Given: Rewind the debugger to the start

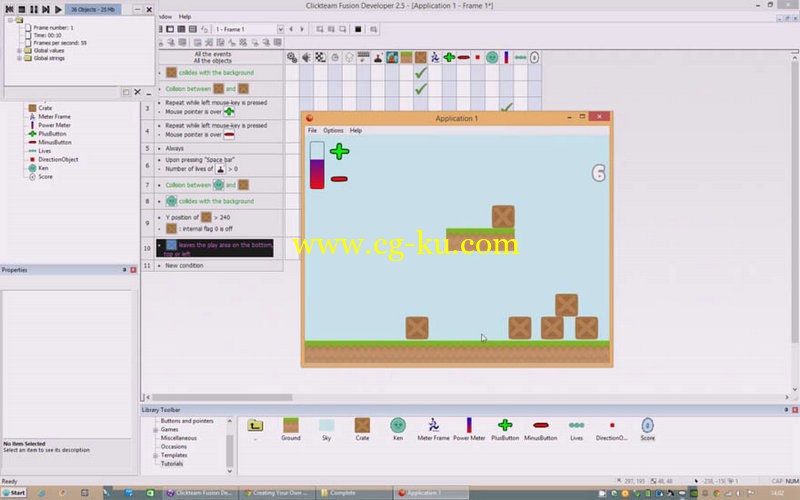Looking at the screenshot, I should coord(9,9).
